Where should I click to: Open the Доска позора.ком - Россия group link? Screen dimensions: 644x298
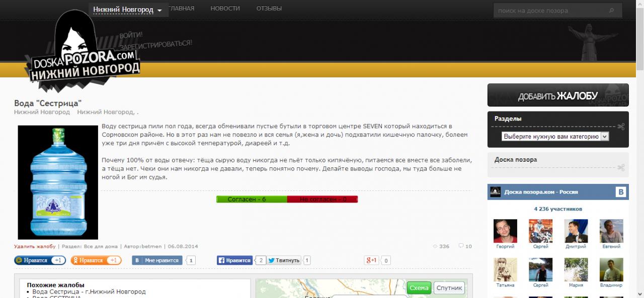(x=541, y=192)
